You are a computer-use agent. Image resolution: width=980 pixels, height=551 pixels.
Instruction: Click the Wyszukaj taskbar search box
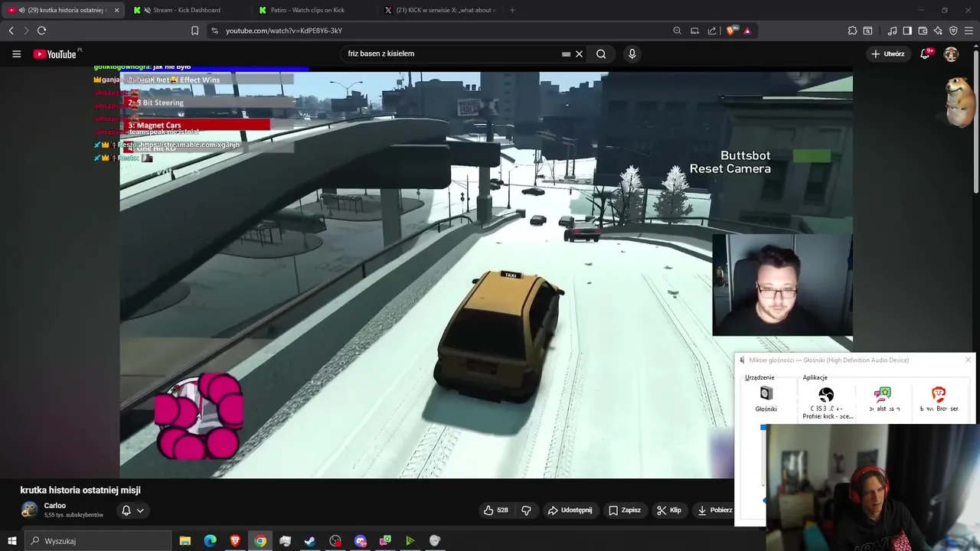[x=97, y=541]
